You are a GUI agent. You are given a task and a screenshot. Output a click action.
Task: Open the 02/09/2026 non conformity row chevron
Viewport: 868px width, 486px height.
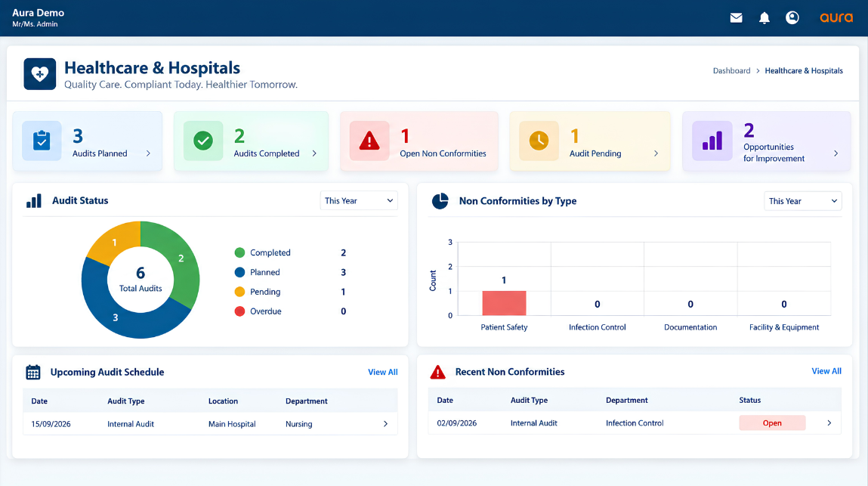829,423
